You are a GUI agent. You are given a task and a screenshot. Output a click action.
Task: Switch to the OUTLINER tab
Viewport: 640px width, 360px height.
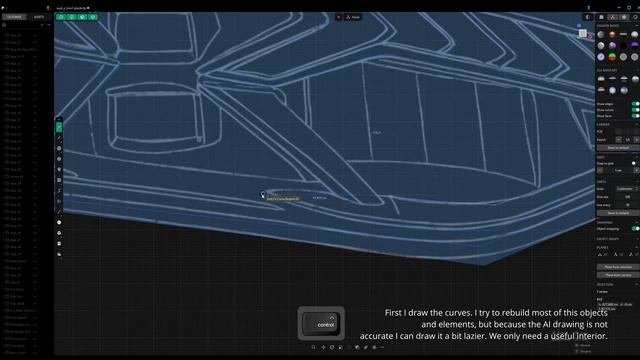14,17
